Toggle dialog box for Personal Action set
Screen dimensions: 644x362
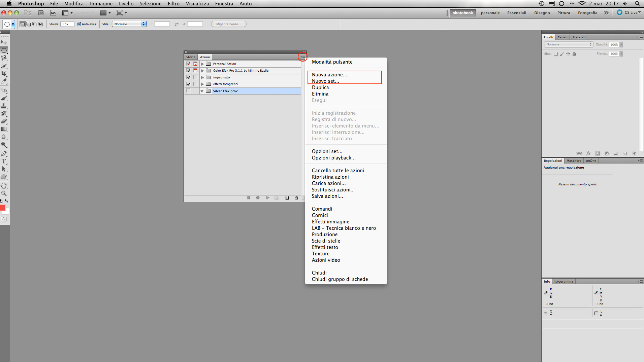coord(195,64)
